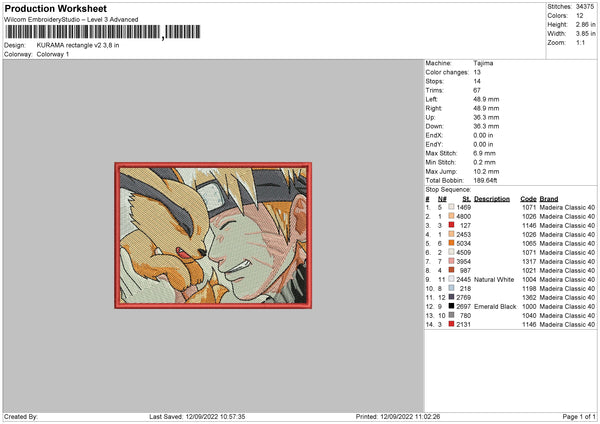This screenshot has width=600, height=424.
Task: Click 'Emerald Black' description text
Action: pos(495,307)
